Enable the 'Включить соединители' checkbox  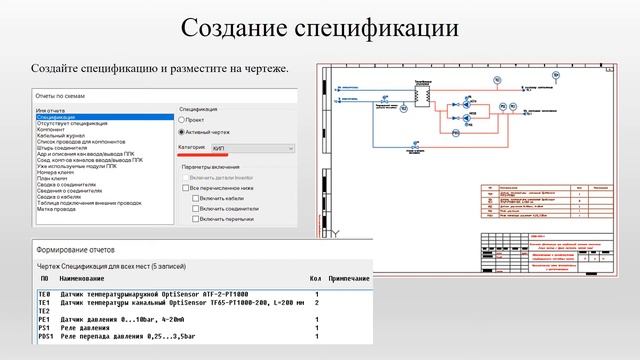196,209
